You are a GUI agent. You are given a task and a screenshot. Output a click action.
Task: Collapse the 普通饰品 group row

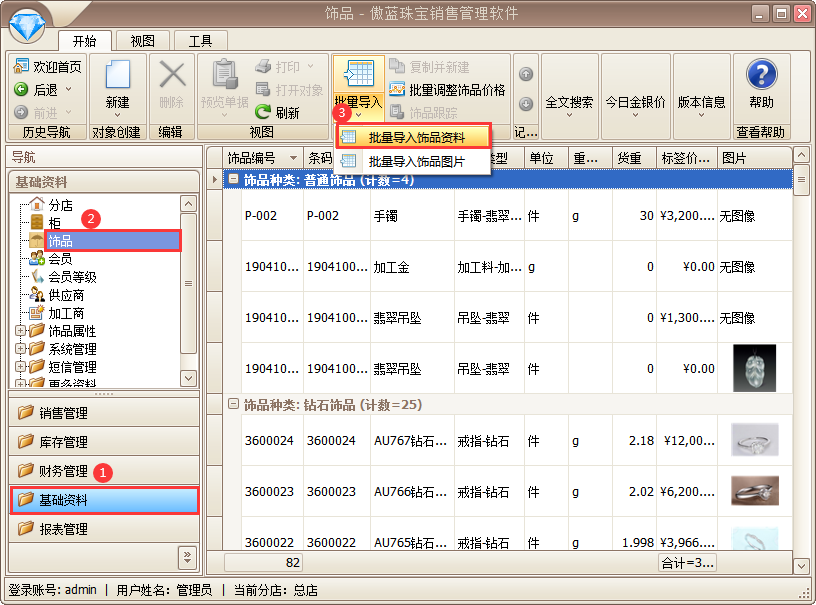(x=234, y=179)
